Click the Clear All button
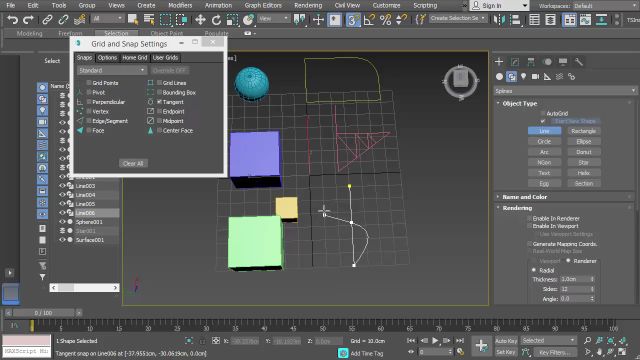640x360 pixels. coord(133,163)
